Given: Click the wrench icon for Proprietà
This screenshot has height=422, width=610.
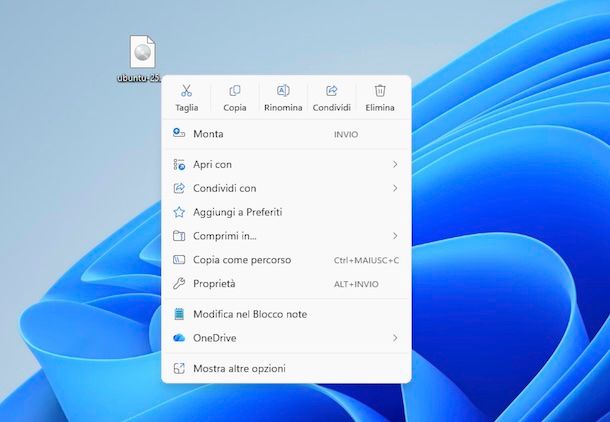Looking at the screenshot, I should pyautogui.click(x=179, y=284).
